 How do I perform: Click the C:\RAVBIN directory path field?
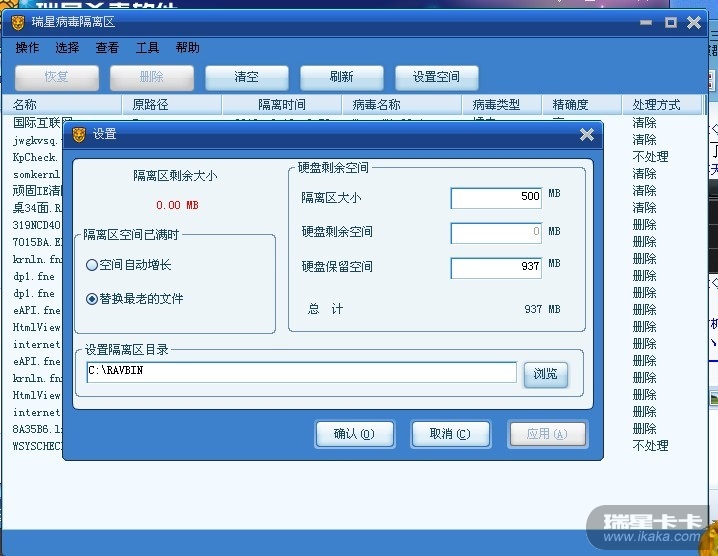[301, 372]
